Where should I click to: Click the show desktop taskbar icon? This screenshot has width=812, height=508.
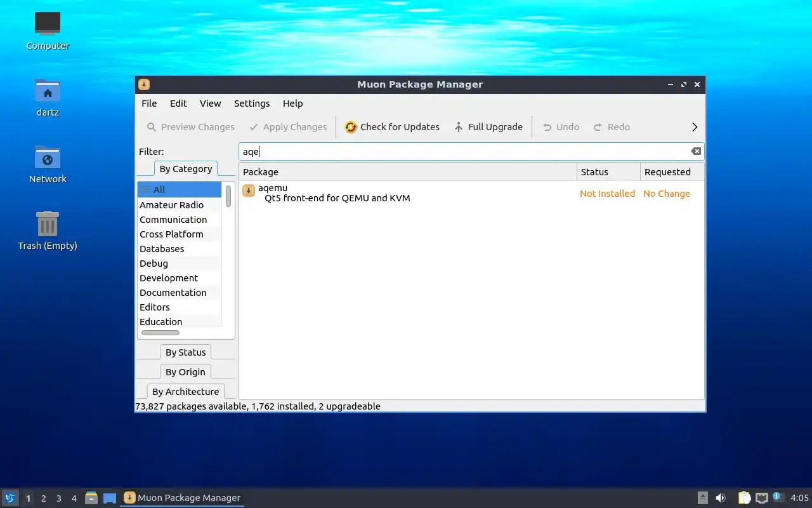point(110,498)
